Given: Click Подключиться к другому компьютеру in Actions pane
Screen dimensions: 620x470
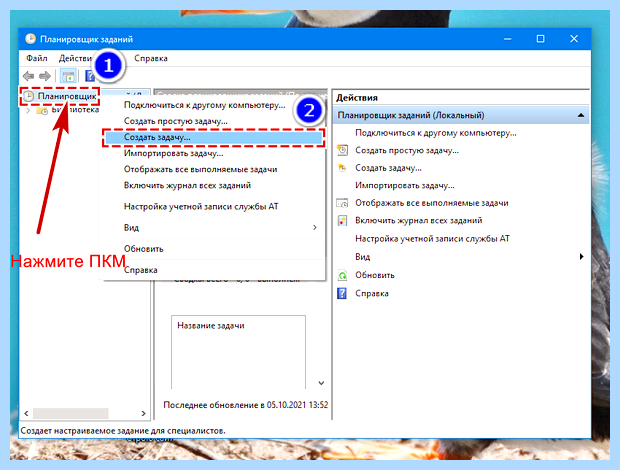Looking at the screenshot, I should (x=436, y=133).
